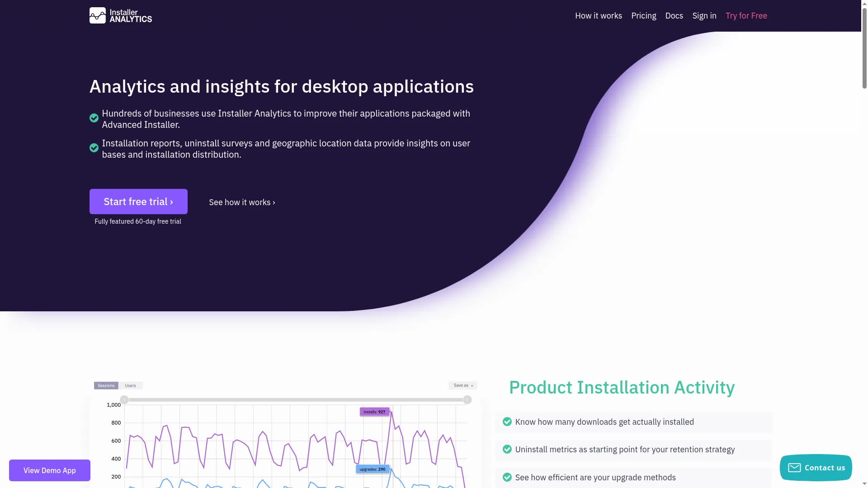The width and height of the screenshot is (868, 488).
Task: Click checkmark next to upgrade methods item
Action: tap(507, 477)
